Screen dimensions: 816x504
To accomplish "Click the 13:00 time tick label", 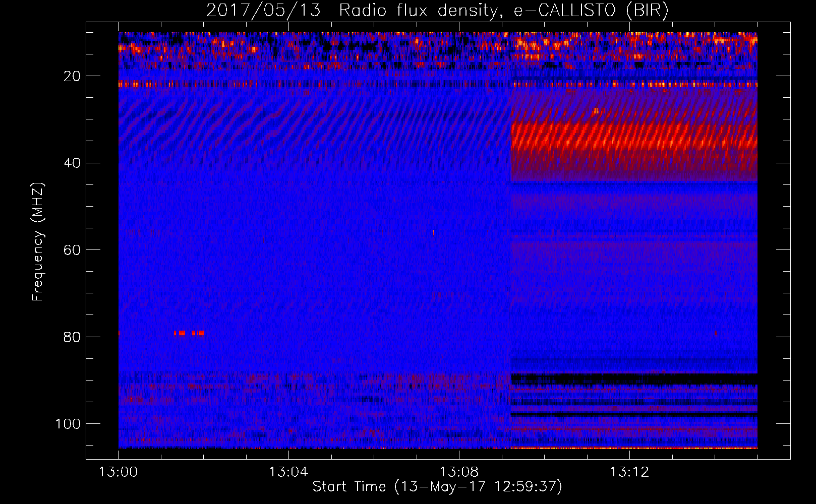I will coord(119,472).
